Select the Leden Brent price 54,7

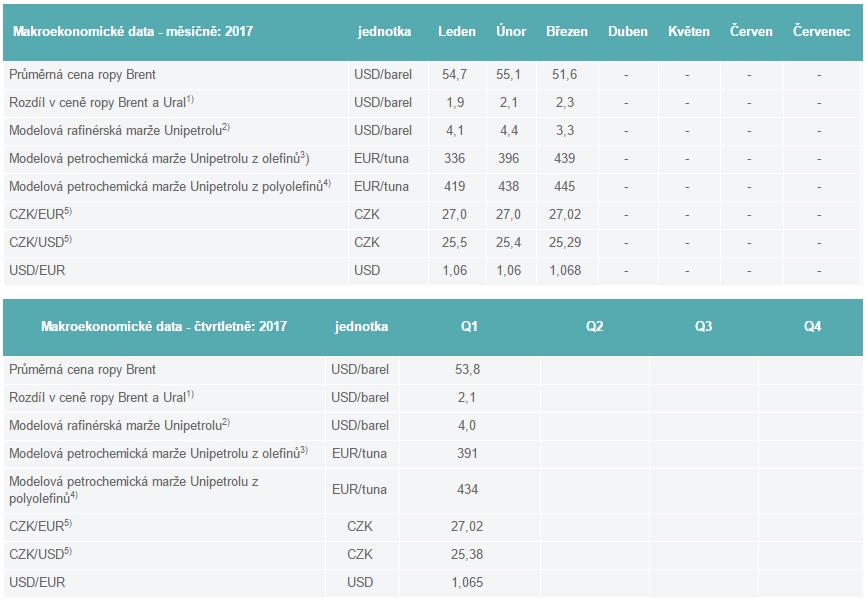pos(454,75)
